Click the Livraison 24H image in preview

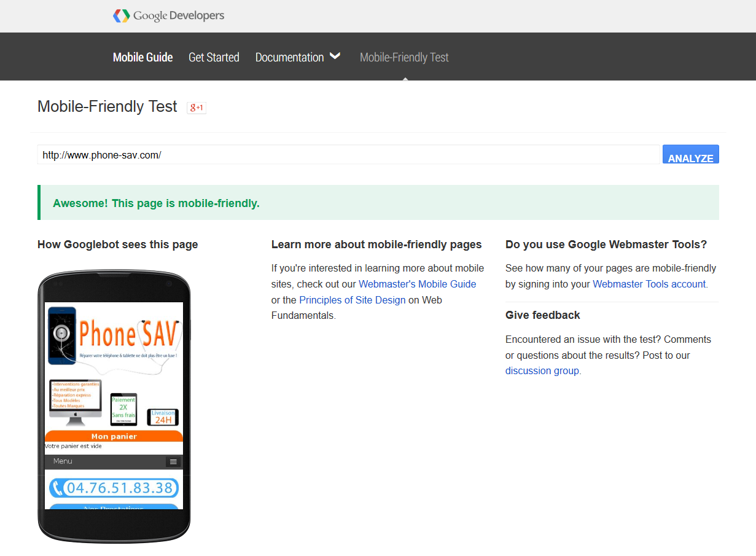coord(163,417)
